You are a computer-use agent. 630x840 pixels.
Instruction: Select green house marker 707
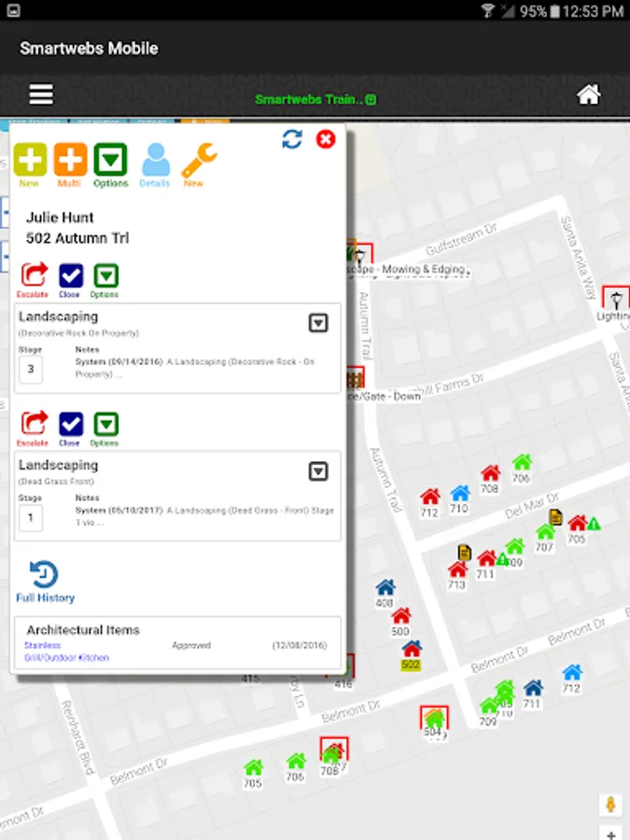[x=545, y=531]
